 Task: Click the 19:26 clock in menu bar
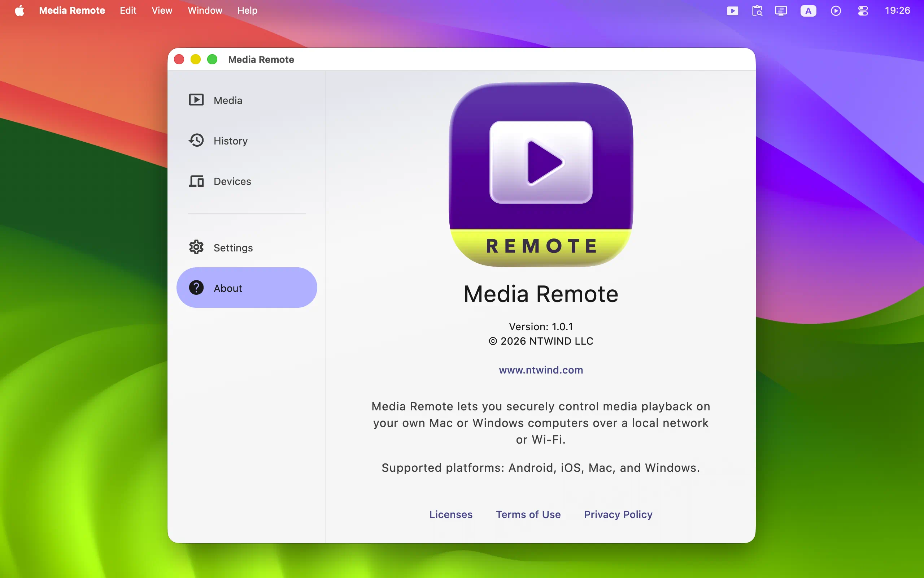click(897, 10)
